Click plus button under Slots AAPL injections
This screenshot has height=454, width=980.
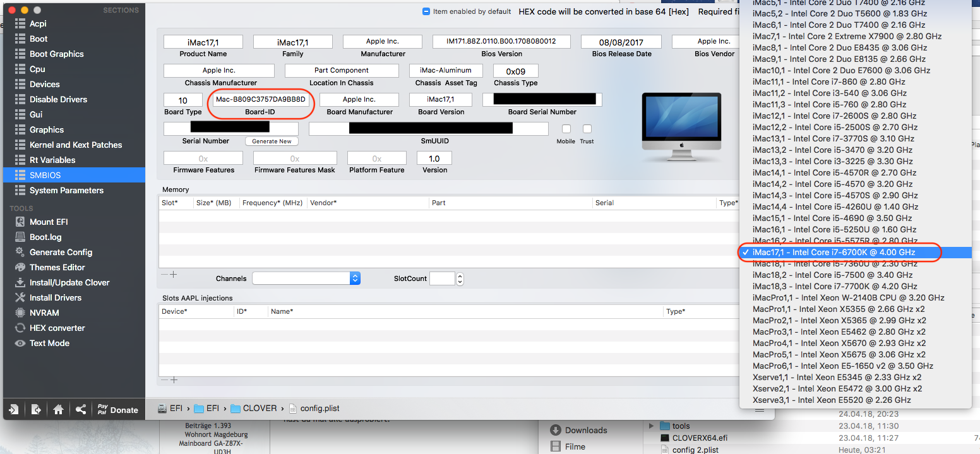174,379
